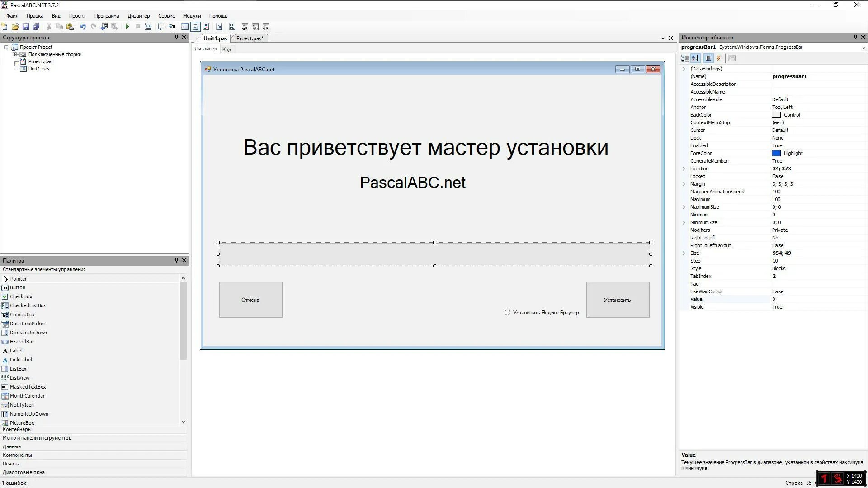The image size is (868, 488).
Task: Click the ForeColor Highlight blue swatch
Action: pyautogui.click(x=776, y=153)
